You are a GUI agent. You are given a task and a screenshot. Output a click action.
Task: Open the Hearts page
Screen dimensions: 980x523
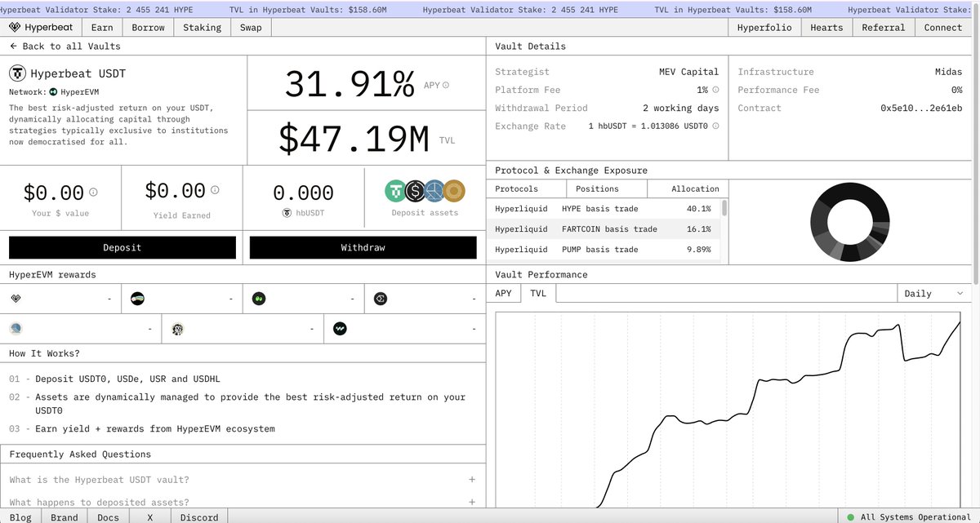pyautogui.click(x=826, y=27)
